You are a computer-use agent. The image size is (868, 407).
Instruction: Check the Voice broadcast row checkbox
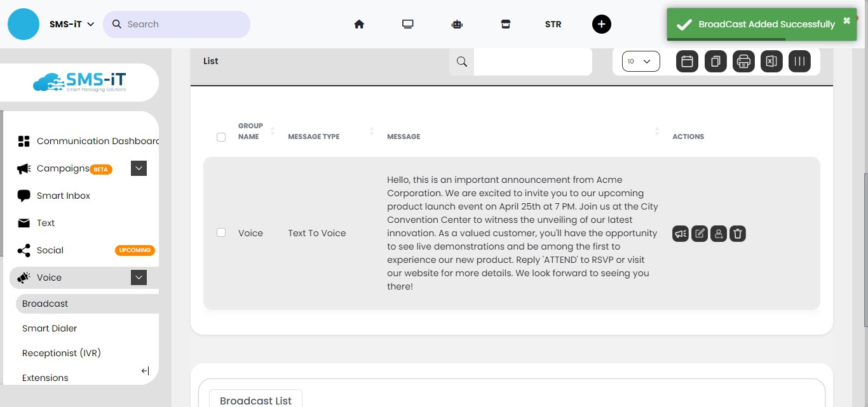tap(221, 233)
